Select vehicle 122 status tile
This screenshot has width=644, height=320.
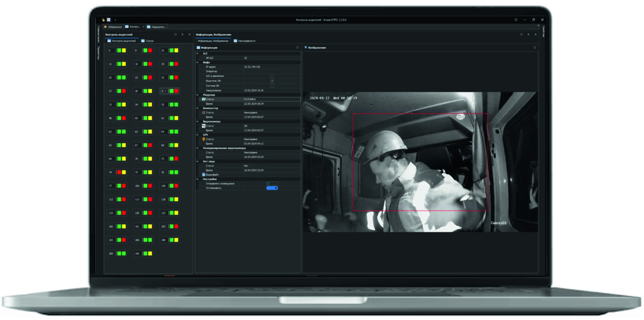(x=169, y=213)
